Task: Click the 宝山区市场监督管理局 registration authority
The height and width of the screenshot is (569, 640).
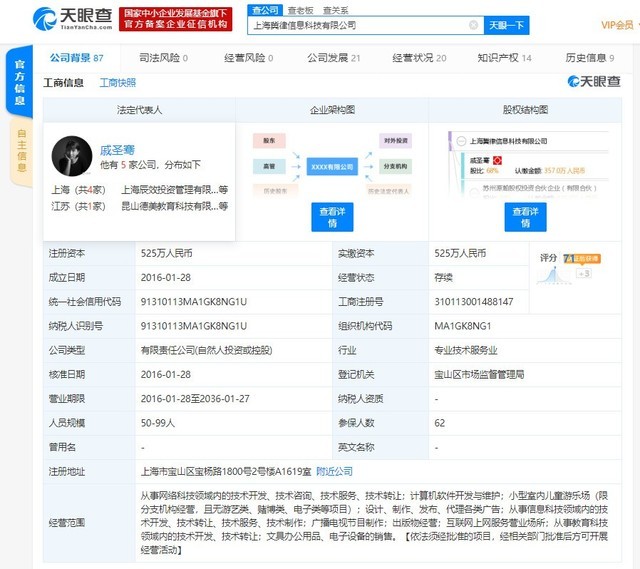Action: tap(479, 375)
